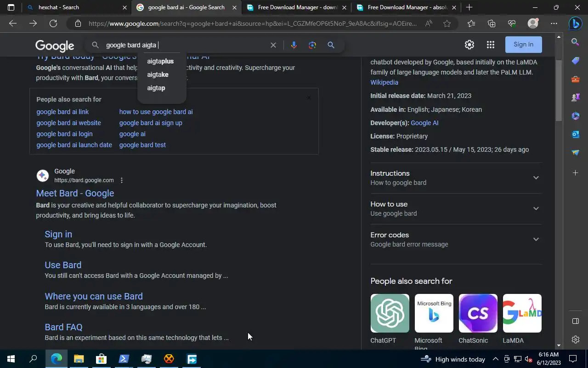Open Meet Bard - Google result
The image size is (588, 368).
(x=75, y=193)
